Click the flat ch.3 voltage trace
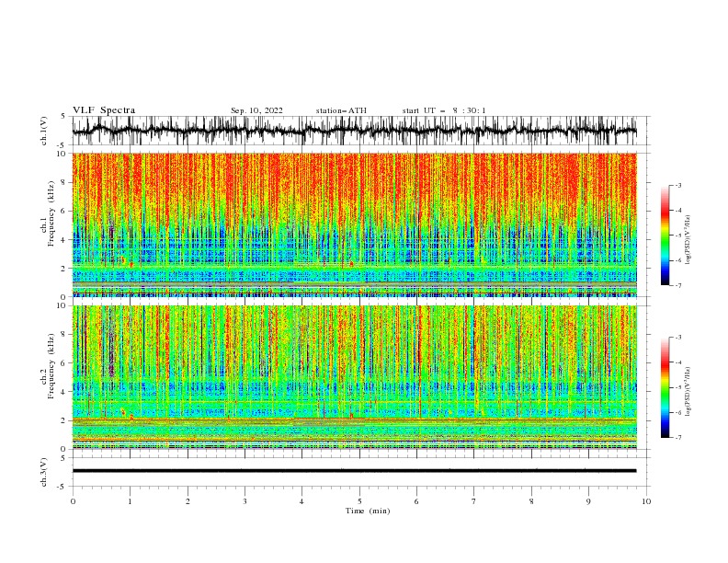This screenshot has width=728, height=563. (354, 471)
